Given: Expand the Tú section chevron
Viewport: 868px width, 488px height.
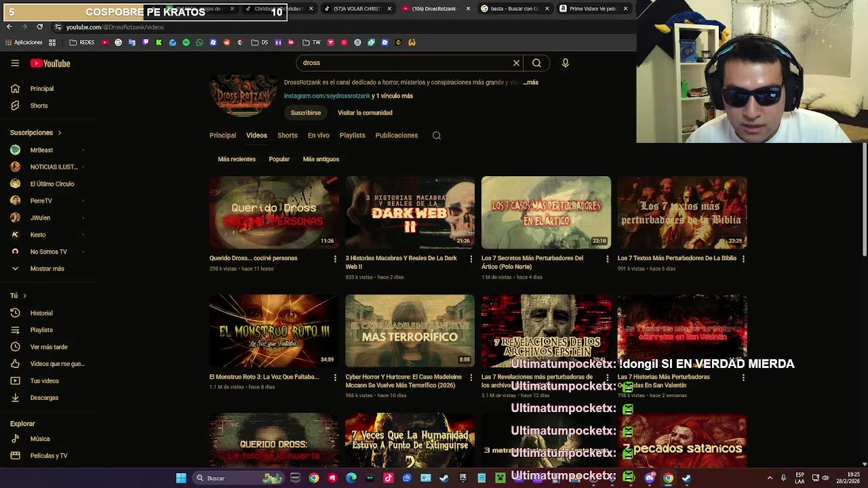Looking at the screenshot, I should [24, 296].
